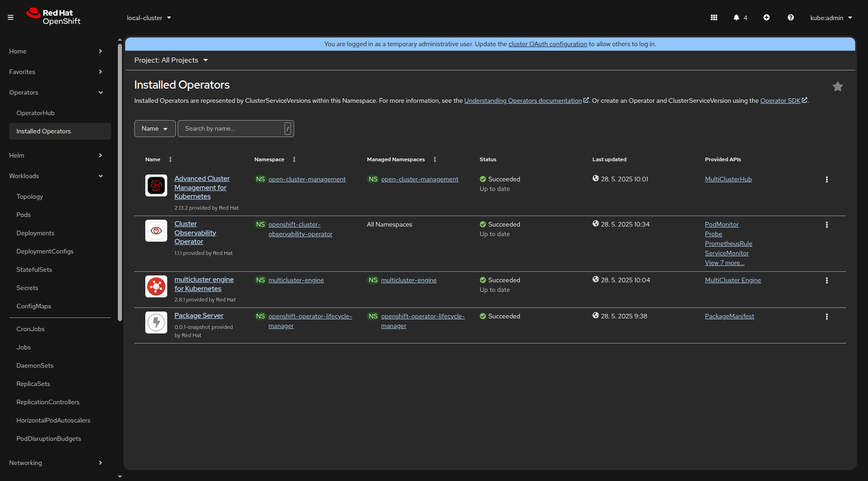Open kebab menu for Advanced Cluster Management
The image size is (868, 481).
point(826,180)
